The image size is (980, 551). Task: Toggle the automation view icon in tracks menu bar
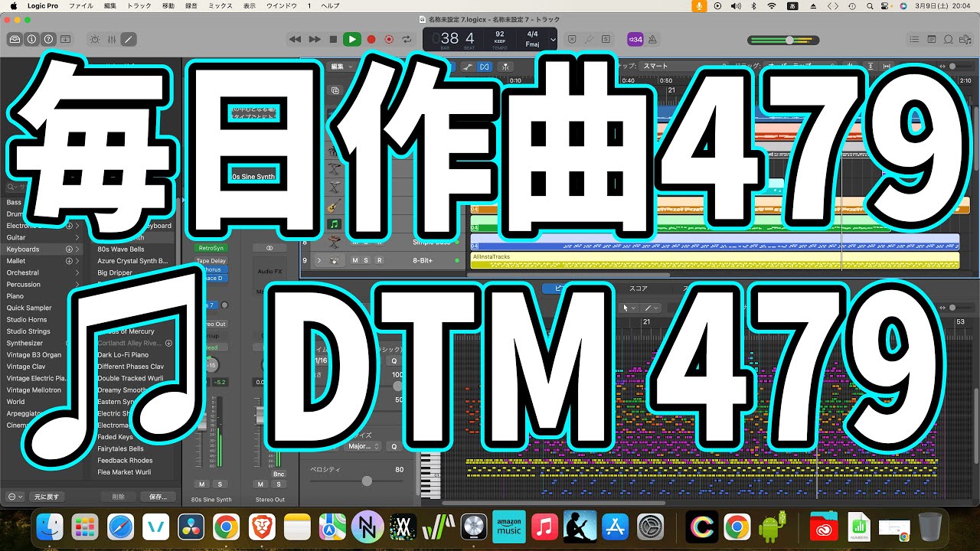click(468, 67)
